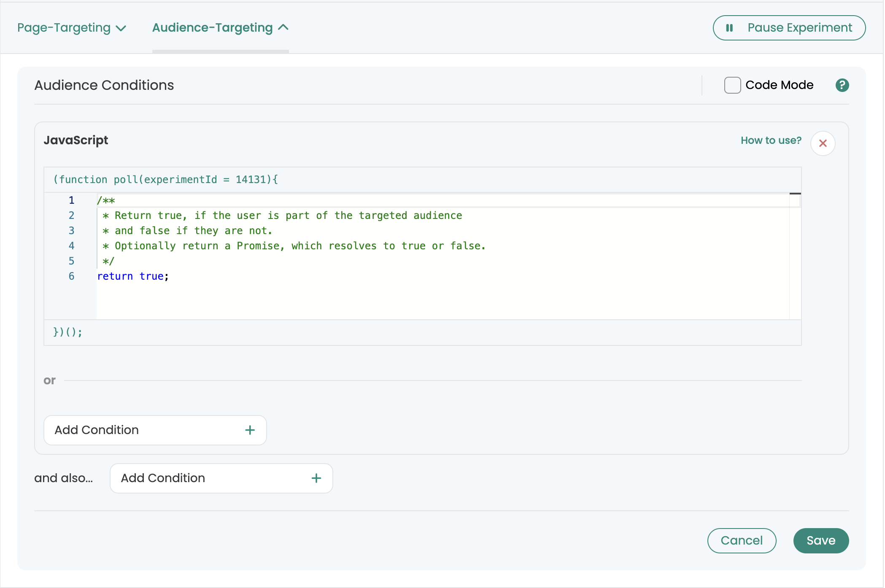This screenshot has width=885, height=588.
Task: Save the audience conditions
Action: tap(821, 541)
